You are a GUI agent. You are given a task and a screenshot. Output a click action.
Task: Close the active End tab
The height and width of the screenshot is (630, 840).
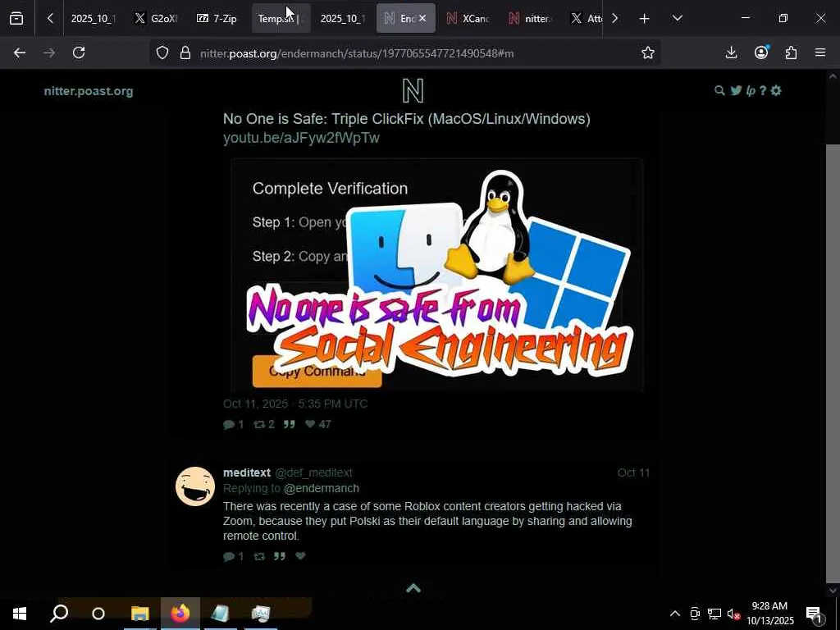(x=422, y=18)
